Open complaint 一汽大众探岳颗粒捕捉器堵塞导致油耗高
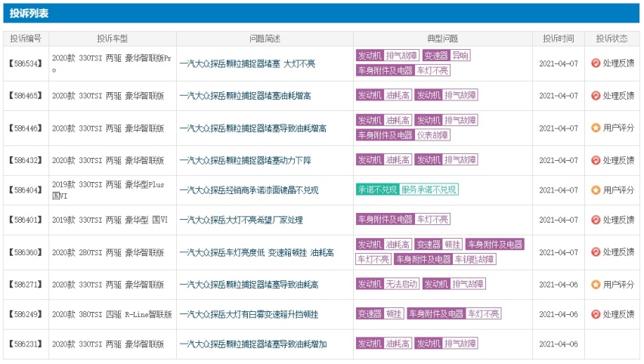Viewport: 644px width, 364px height. [x=249, y=285]
